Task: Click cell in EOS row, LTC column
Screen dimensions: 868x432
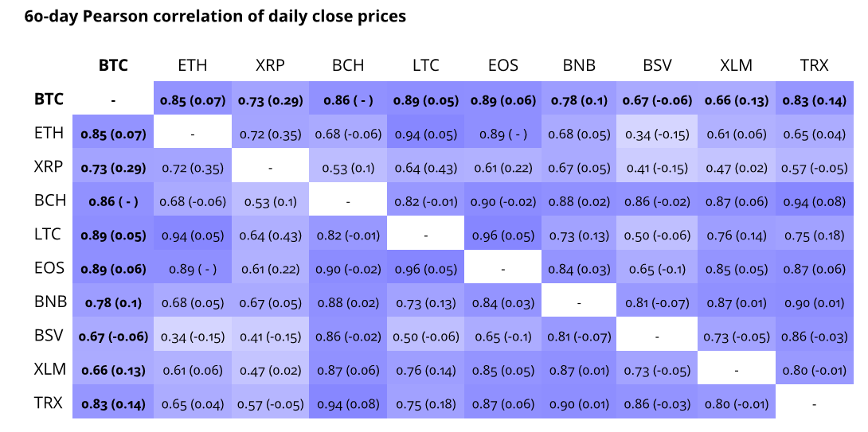Action: point(426,269)
